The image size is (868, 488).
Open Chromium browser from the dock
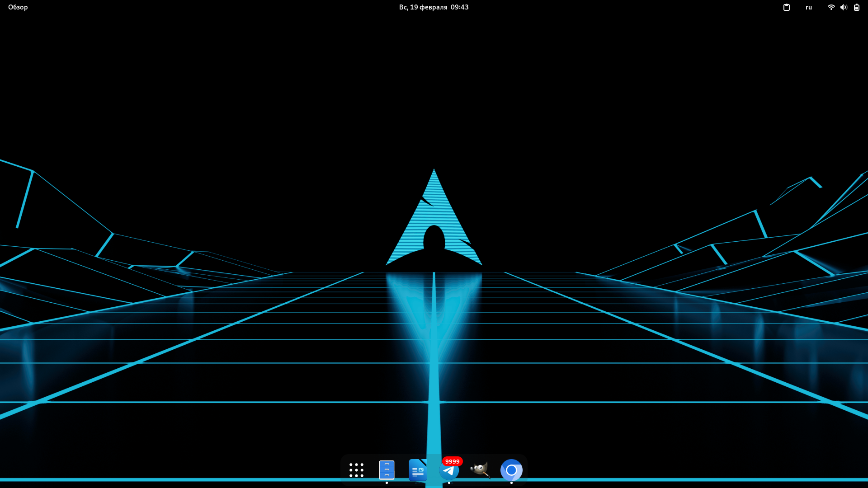pyautogui.click(x=511, y=470)
